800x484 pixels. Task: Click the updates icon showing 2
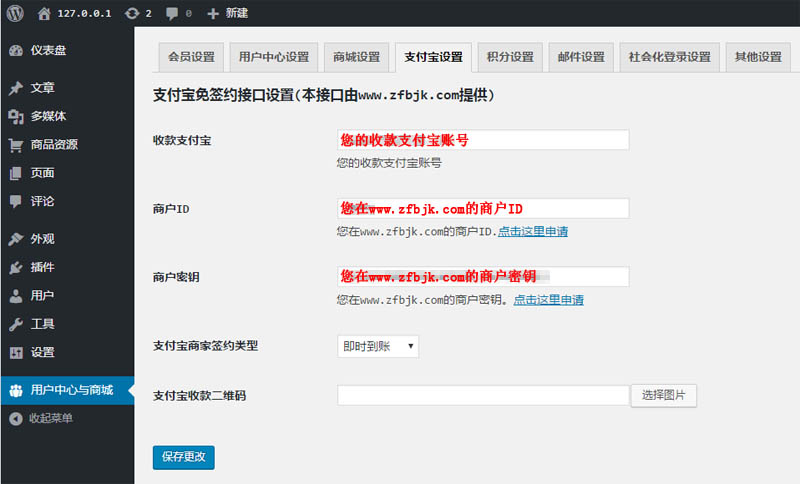pos(132,14)
